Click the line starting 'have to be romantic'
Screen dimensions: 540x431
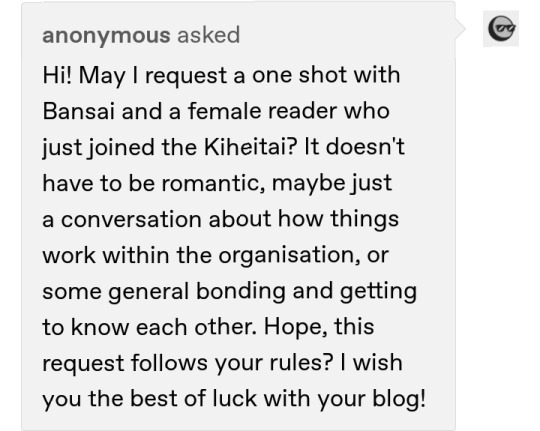tap(217, 183)
